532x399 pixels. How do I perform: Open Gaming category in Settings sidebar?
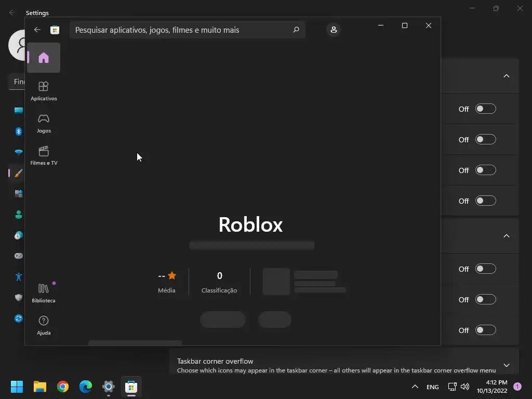(x=18, y=256)
